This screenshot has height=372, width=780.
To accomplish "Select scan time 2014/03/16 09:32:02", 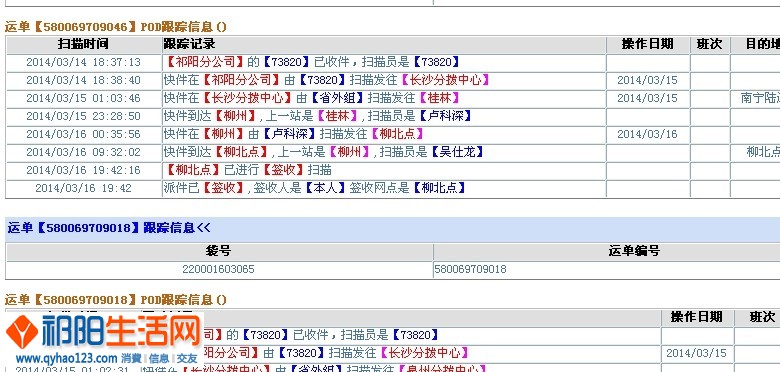I will pyautogui.click(x=84, y=152).
